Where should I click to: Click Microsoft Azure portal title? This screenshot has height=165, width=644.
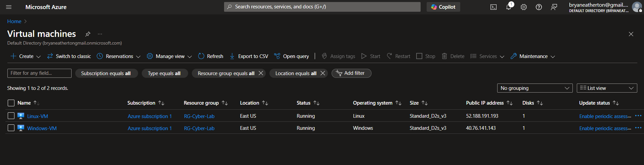coord(46,7)
